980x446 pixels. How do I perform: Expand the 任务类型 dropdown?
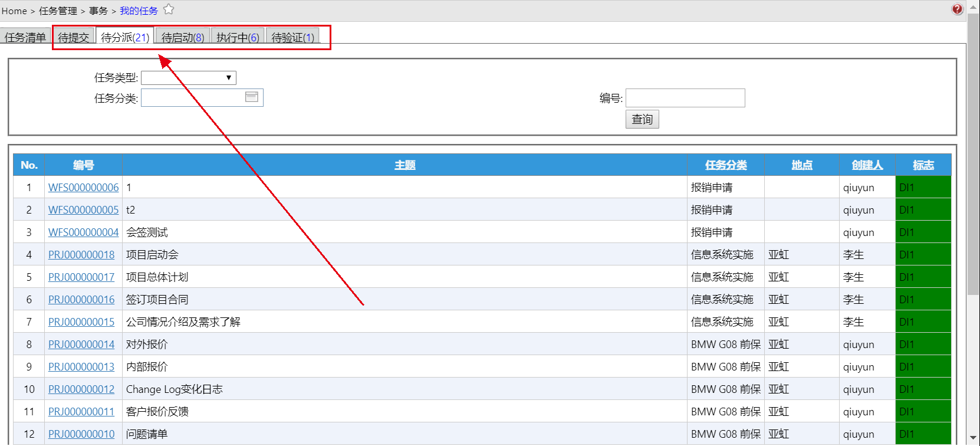point(189,78)
